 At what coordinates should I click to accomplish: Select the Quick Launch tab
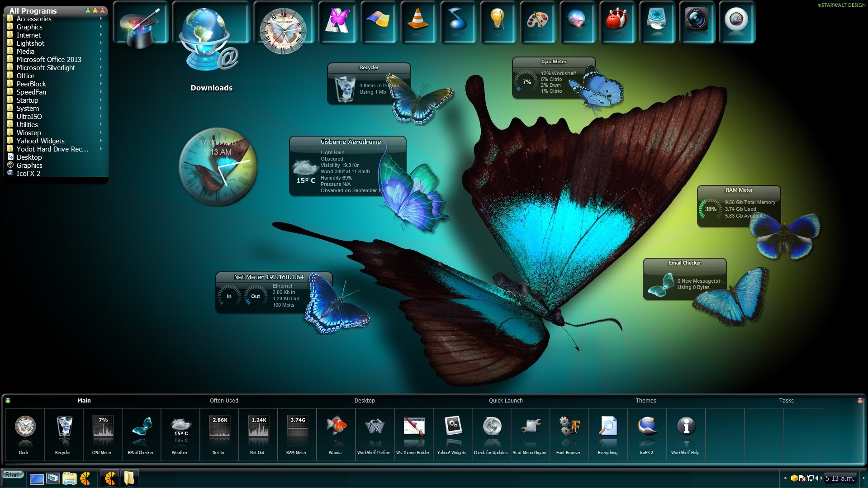point(505,401)
